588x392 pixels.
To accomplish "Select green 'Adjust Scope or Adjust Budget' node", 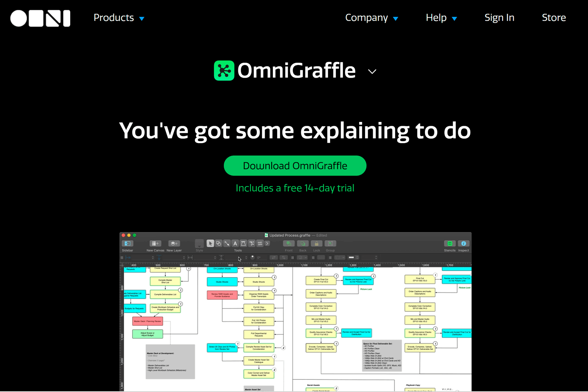I will [147, 334].
